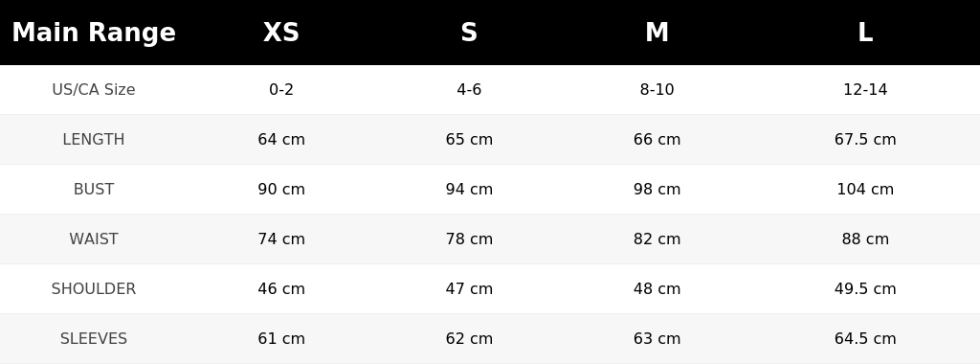This screenshot has width=980, height=364.
Task: Select the L size column header
Action: (865, 33)
